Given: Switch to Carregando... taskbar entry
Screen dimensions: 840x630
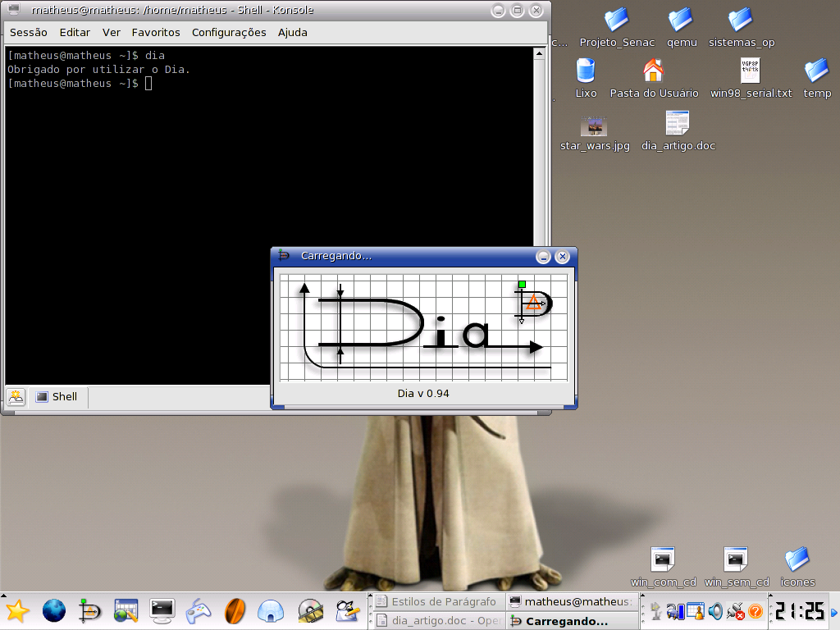Looking at the screenshot, I should (x=572, y=621).
